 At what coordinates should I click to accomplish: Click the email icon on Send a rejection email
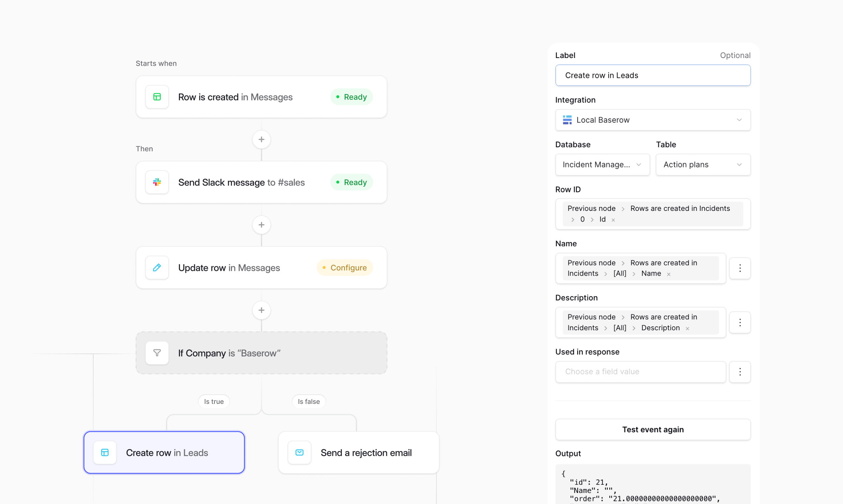[299, 452]
